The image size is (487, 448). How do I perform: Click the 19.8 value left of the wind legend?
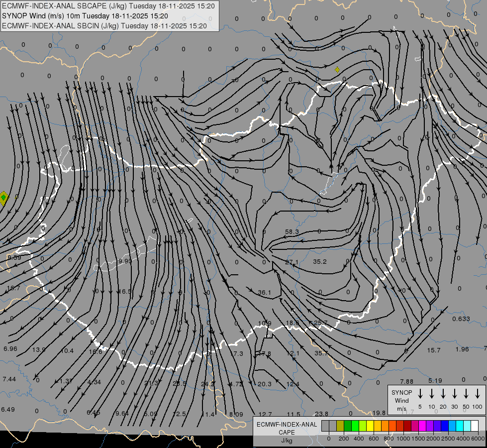click(x=379, y=413)
